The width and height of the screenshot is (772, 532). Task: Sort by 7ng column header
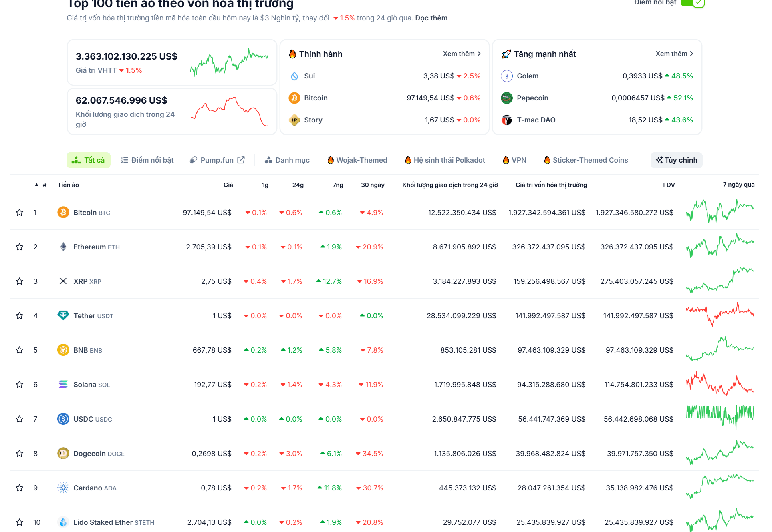pyautogui.click(x=338, y=185)
